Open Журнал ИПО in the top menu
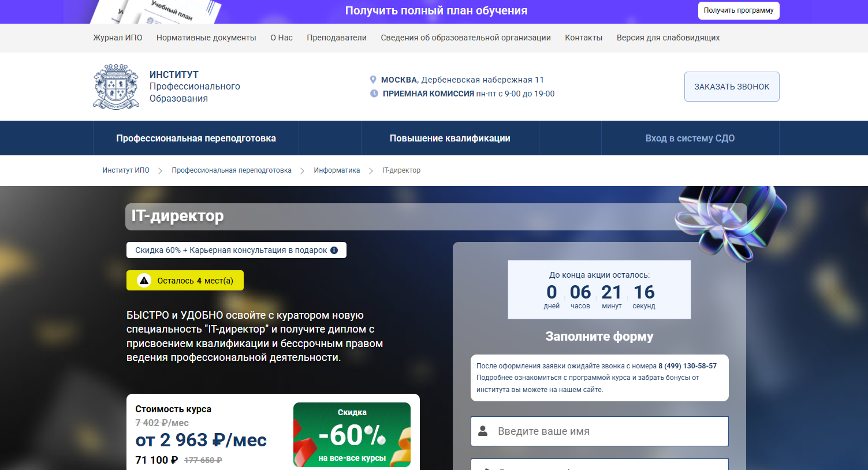Screen dimensions: 868x470 (x=117, y=38)
